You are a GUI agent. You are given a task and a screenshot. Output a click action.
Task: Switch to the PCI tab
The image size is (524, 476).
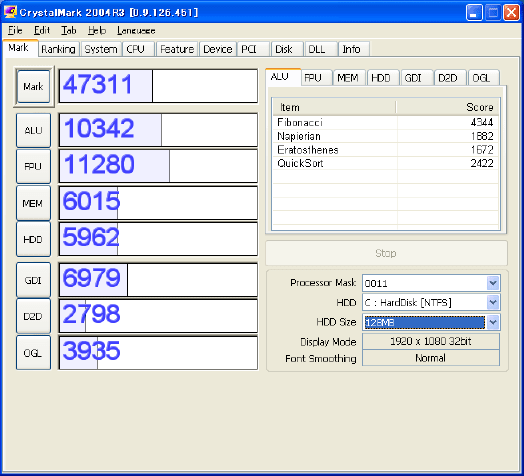pos(253,49)
